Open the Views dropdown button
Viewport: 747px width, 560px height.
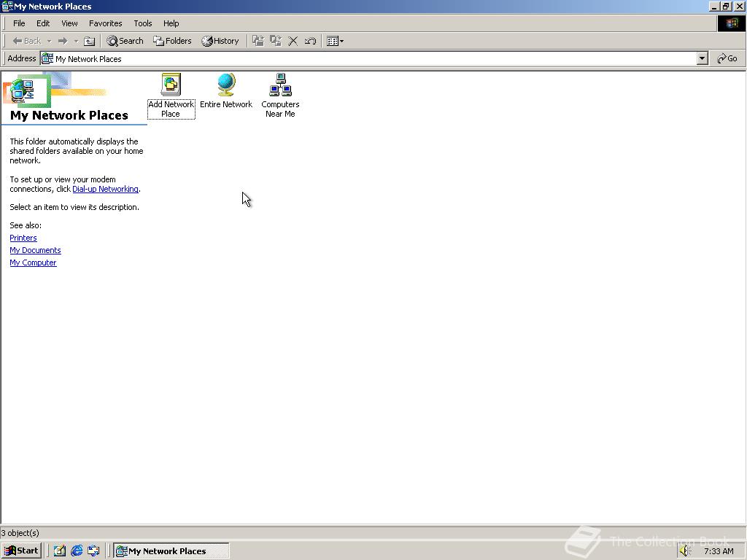tap(336, 41)
